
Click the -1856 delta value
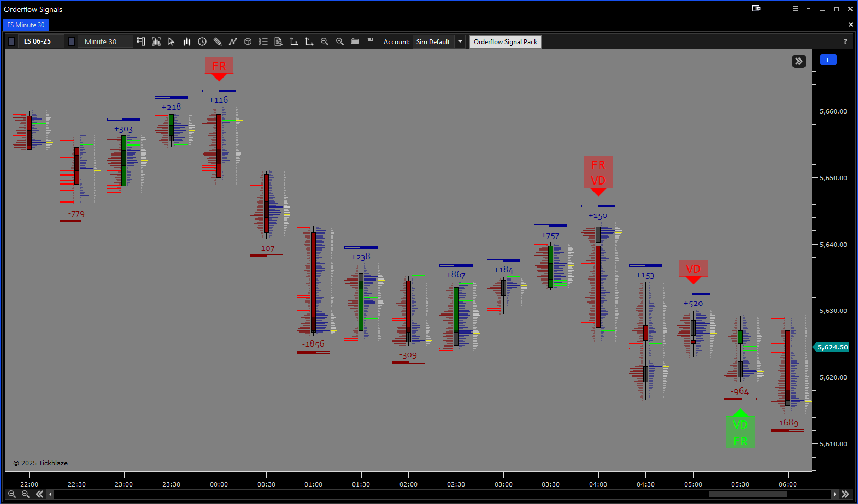[x=314, y=344]
